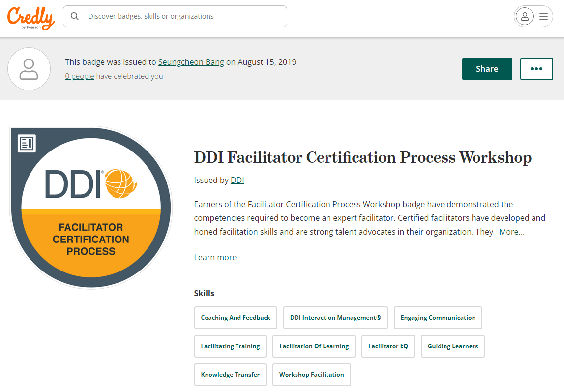Select the Coaching And Feedback skill tag

pos(236,318)
